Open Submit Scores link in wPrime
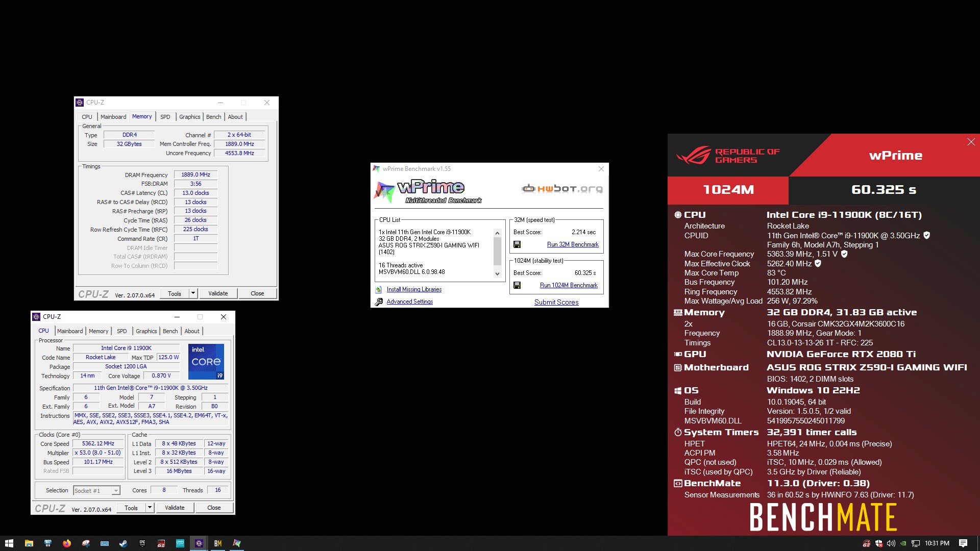 [x=556, y=302]
